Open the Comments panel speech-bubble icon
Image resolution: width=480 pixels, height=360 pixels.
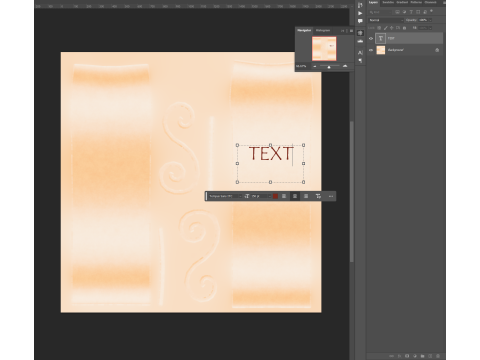click(x=360, y=21)
